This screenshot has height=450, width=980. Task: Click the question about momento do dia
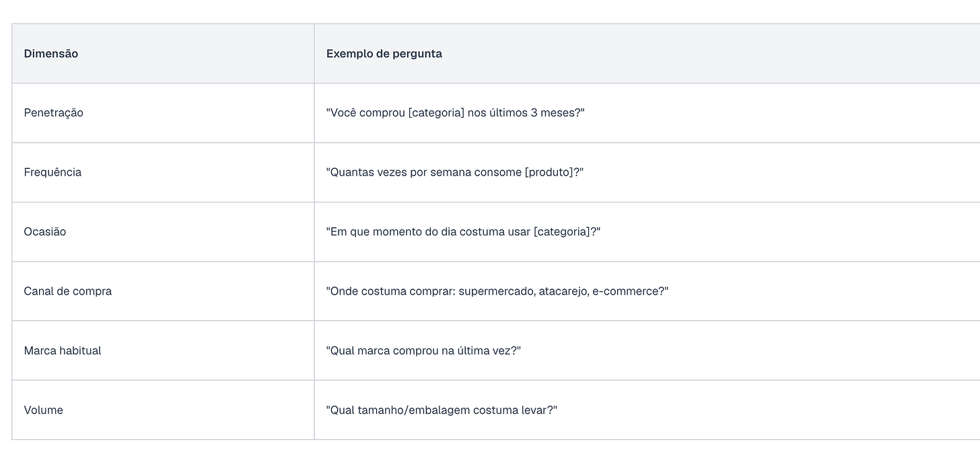coord(463,232)
